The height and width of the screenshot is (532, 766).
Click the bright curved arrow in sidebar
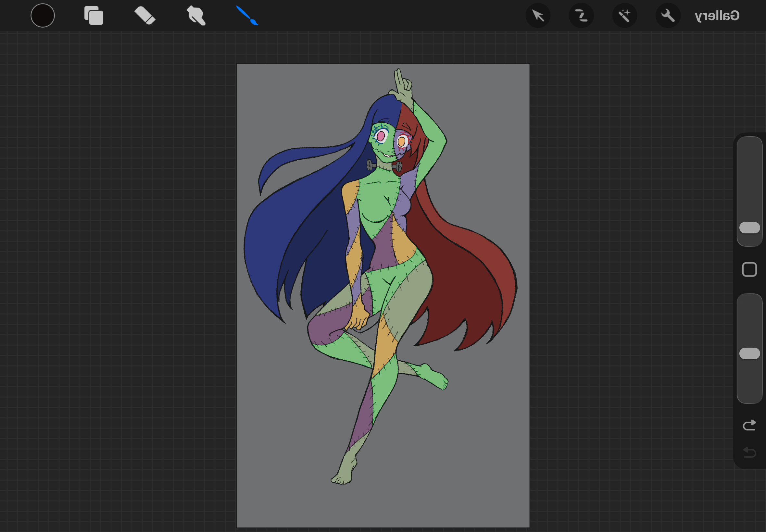[749, 425]
